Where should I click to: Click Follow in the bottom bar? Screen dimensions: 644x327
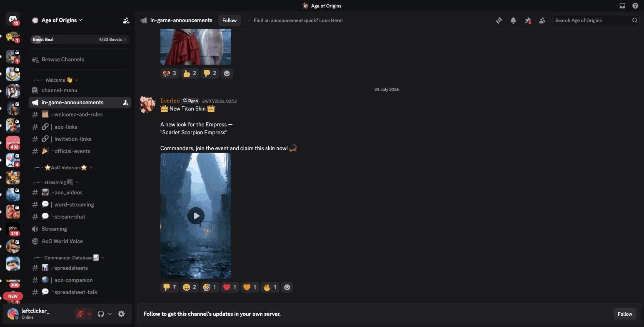(625, 314)
